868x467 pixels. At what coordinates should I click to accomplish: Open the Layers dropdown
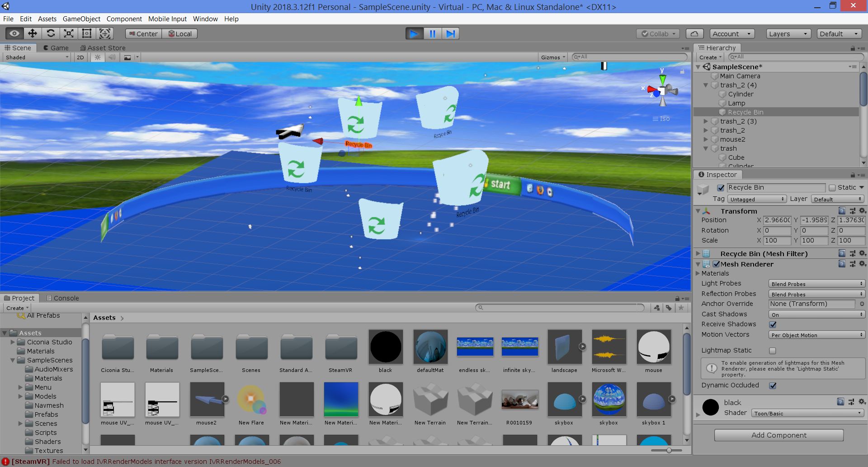coord(788,33)
